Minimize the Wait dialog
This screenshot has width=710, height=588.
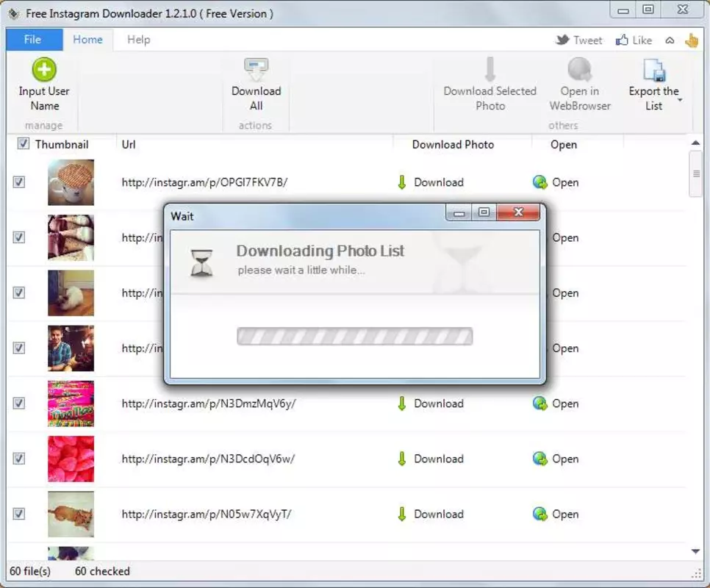[459, 212]
